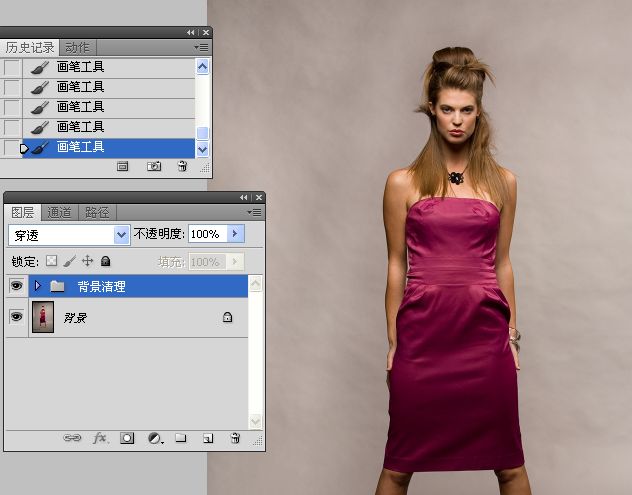This screenshot has width=632, height=495.
Task: Click Layers scrollbar down arrow
Action: pos(256,422)
